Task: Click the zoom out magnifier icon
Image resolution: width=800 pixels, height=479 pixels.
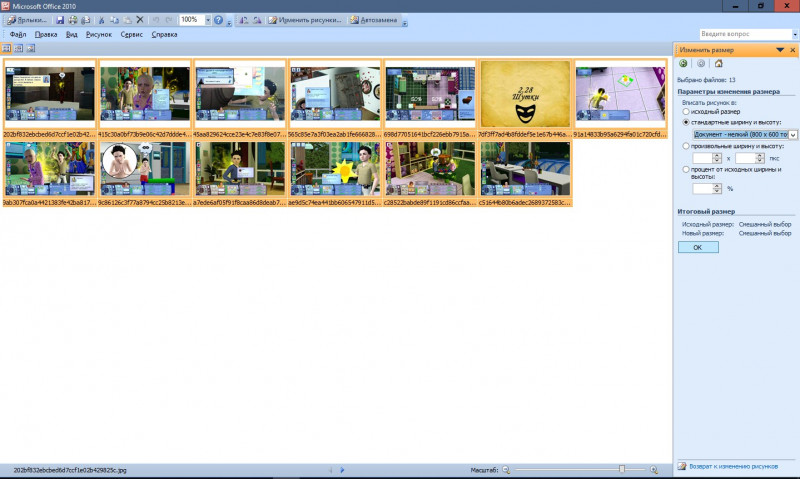Action: 506,470
